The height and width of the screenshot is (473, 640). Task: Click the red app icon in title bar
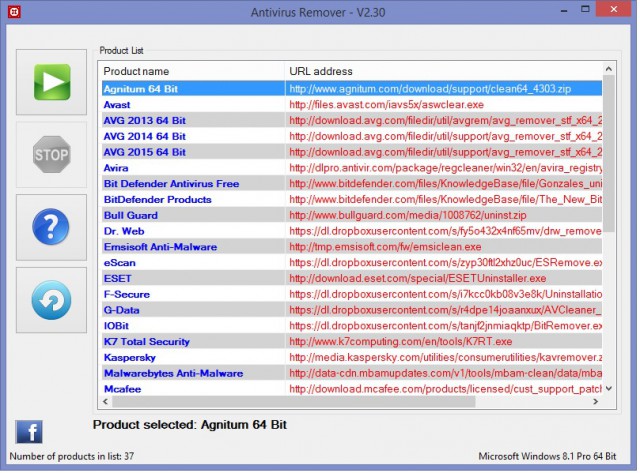15,12
